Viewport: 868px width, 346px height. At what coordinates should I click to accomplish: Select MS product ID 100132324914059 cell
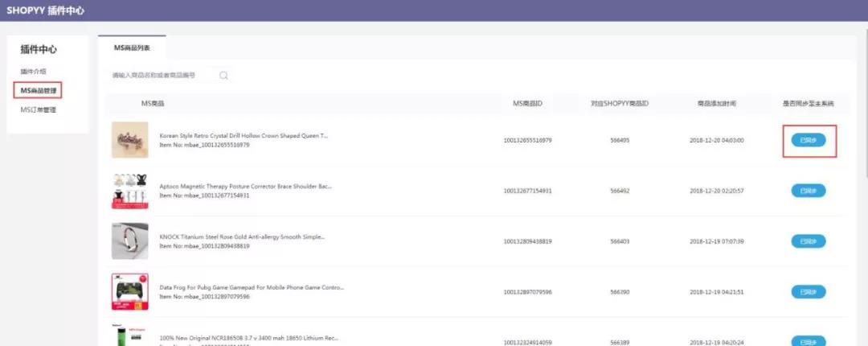click(527, 343)
